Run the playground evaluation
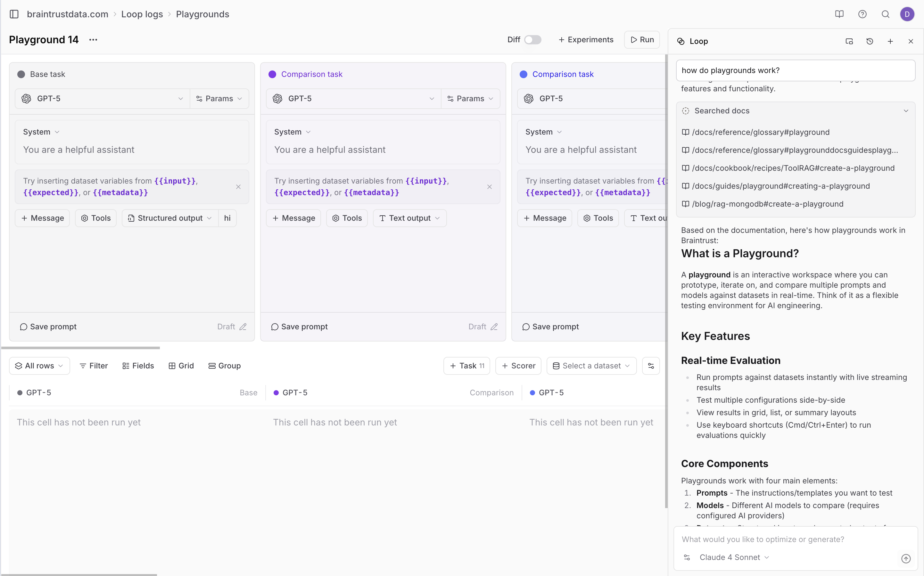Viewport: 924px width, 576px height. pyautogui.click(x=641, y=40)
